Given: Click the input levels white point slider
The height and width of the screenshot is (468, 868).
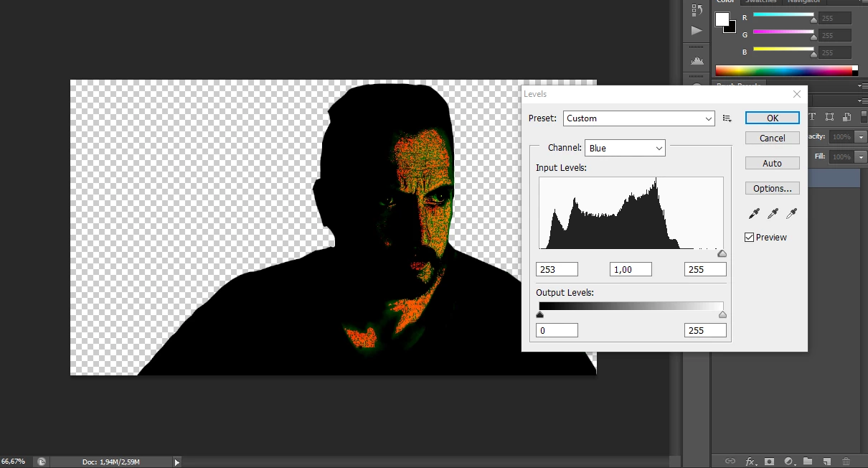Looking at the screenshot, I should tap(722, 253).
